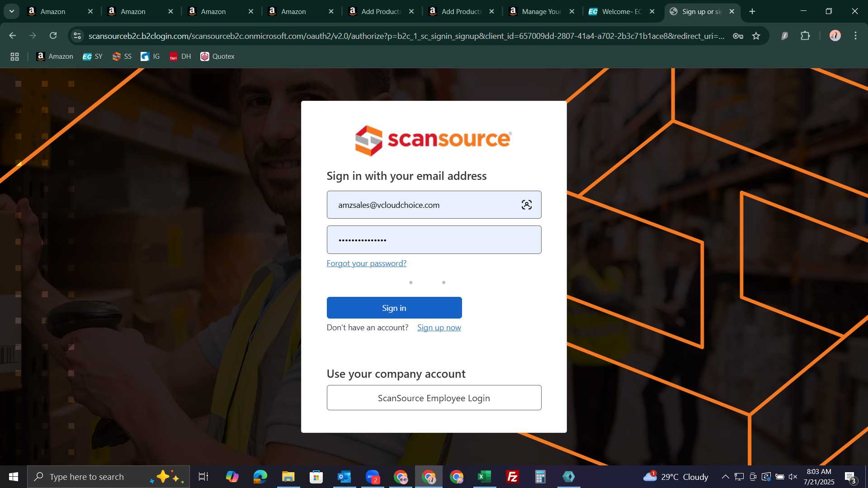Expand the tab search dropdown

point(11,11)
